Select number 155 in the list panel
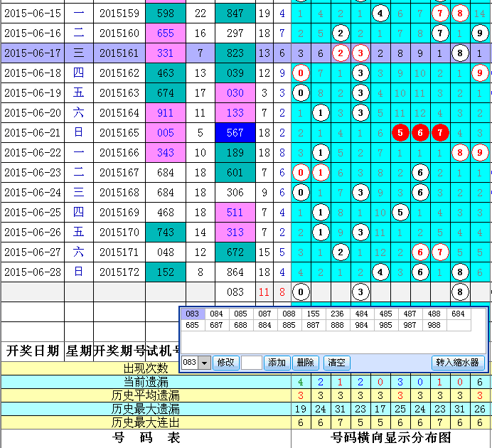 click(x=314, y=314)
